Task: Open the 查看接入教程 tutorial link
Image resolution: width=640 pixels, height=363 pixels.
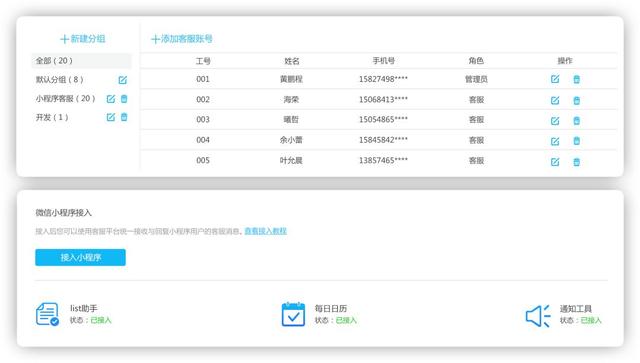Action: pos(265,231)
